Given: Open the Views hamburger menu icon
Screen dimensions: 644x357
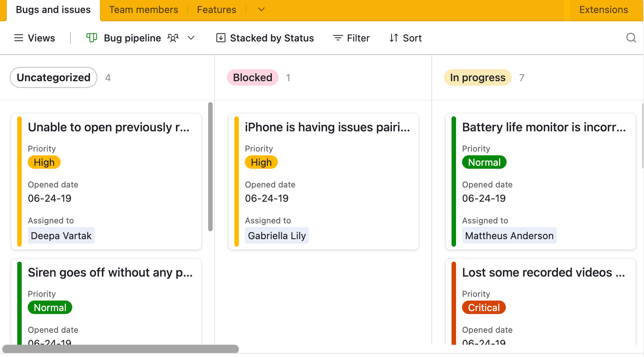Looking at the screenshot, I should click(19, 38).
